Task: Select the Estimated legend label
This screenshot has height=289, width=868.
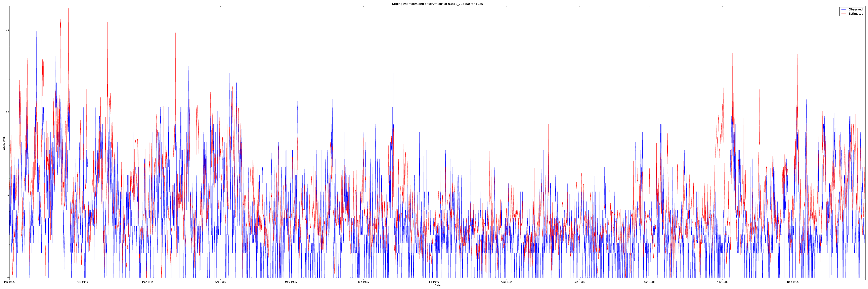Action: click(x=856, y=14)
